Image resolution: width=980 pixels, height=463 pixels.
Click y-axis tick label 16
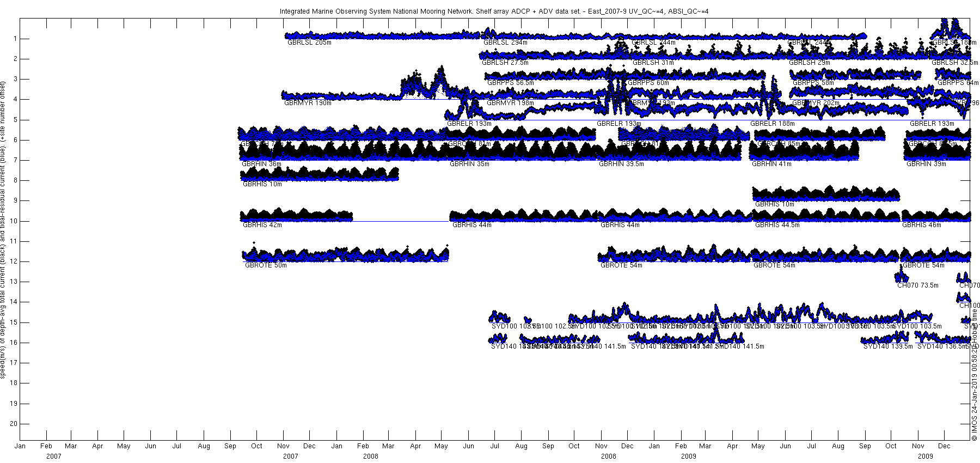tap(13, 343)
